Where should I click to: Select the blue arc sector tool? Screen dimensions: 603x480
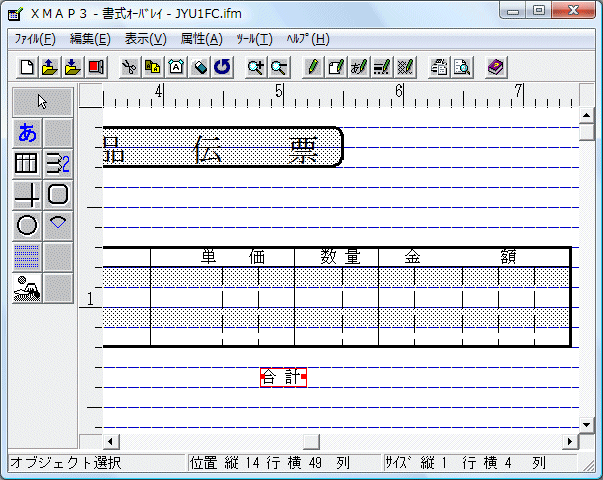[x=58, y=225]
